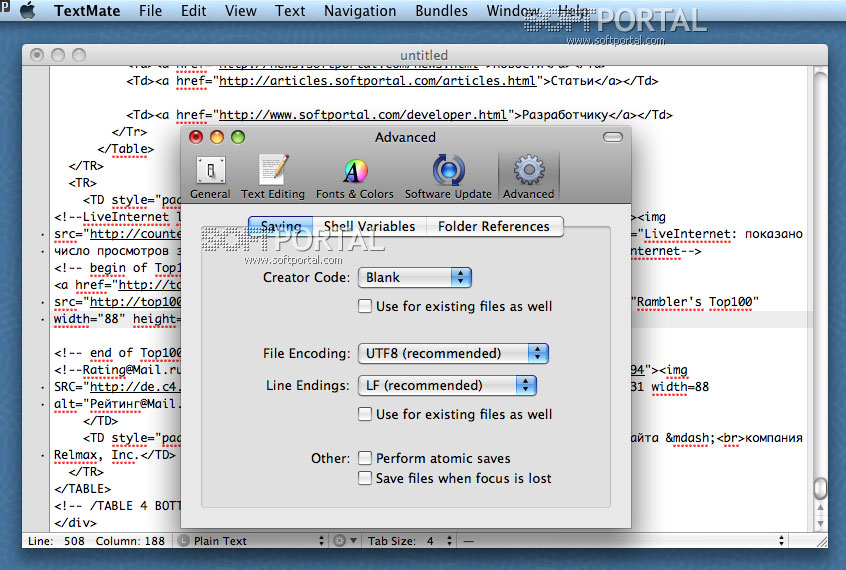
Task: Open the Creator Code dropdown
Action: [x=414, y=277]
